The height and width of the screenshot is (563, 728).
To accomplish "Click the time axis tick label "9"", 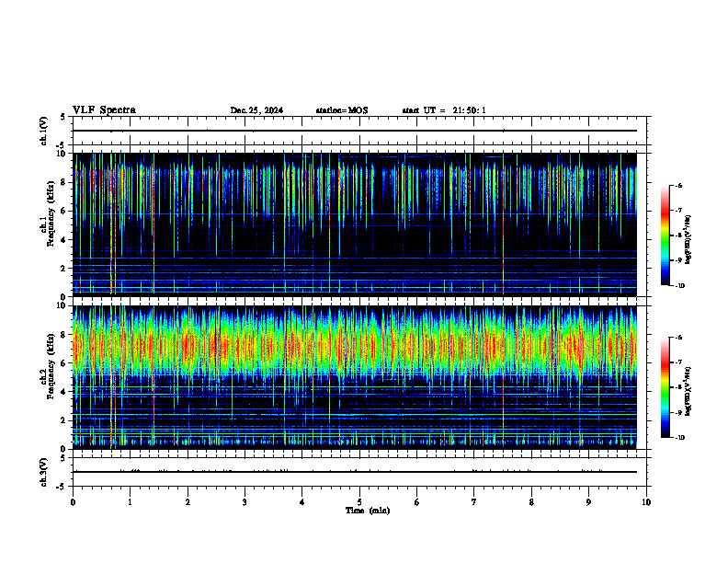I will pyautogui.click(x=588, y=502).
